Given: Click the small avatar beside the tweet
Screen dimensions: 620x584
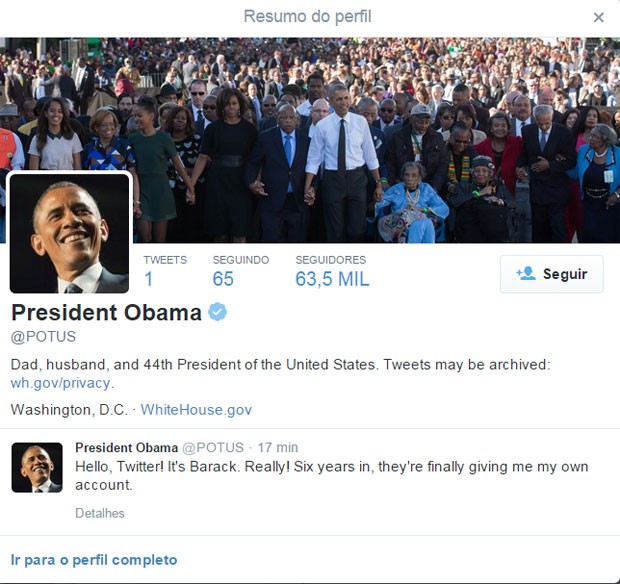Looking at the screenshot, I should pyautogui.click(x=37, y=467).
